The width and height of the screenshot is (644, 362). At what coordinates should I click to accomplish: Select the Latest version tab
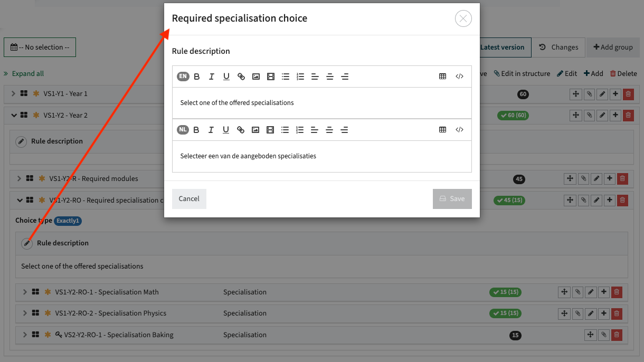point(502,47)
